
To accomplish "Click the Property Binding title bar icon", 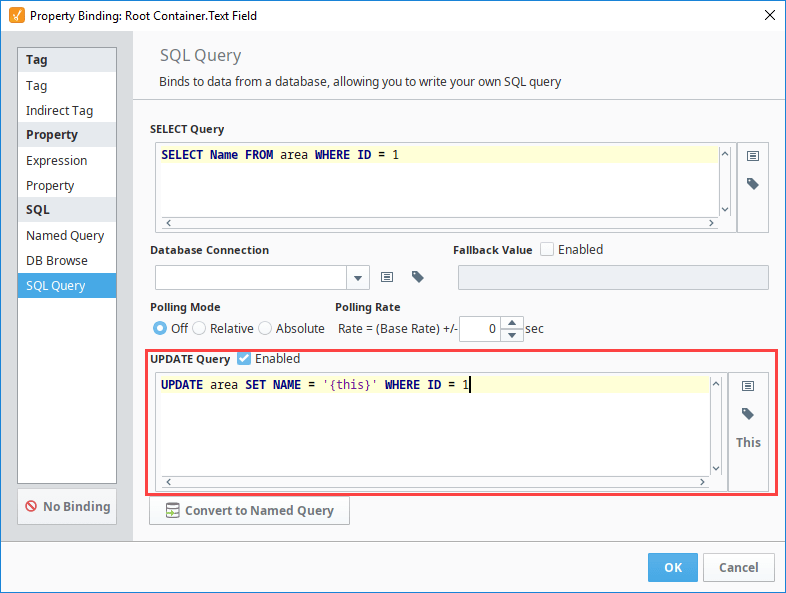I will pyautogui.click(x=17, y=16).
